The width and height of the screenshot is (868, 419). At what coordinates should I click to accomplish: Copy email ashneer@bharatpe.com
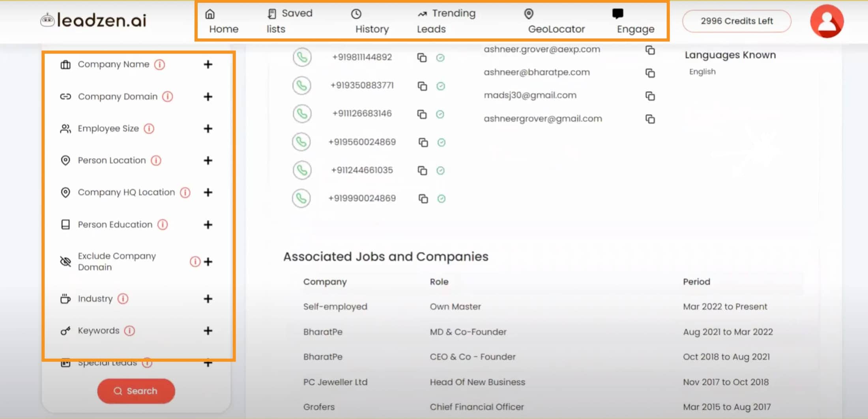click(650, 73)
